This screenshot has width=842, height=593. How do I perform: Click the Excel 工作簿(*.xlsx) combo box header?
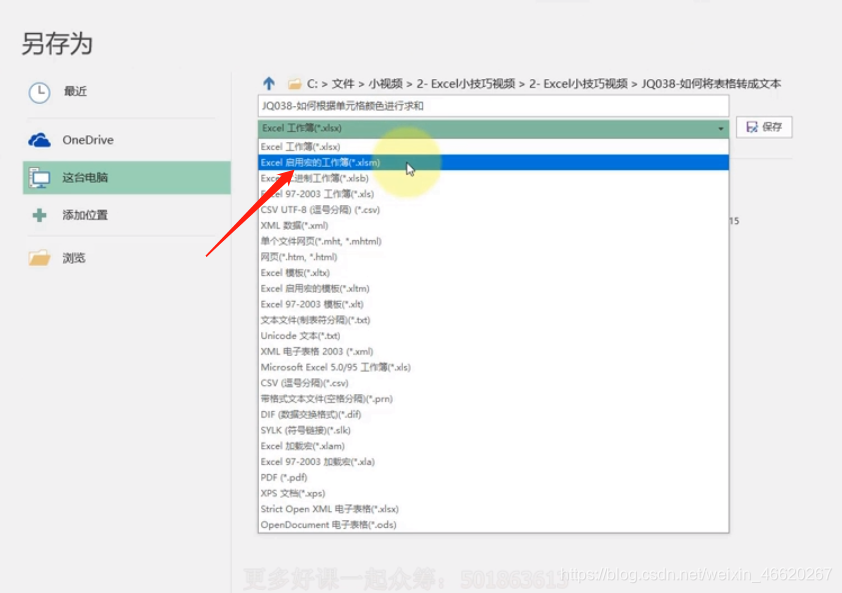click(493, 128)
